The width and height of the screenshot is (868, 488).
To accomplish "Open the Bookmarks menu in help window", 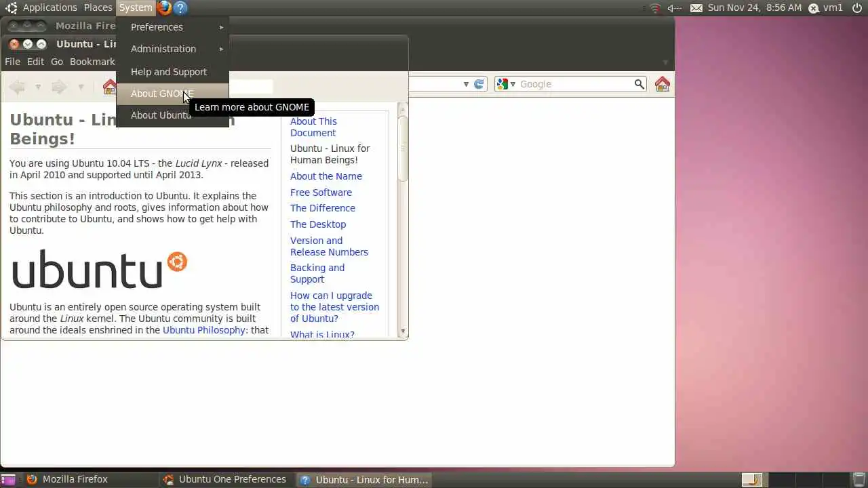I will pyautogui.click(x=92, y=62).
